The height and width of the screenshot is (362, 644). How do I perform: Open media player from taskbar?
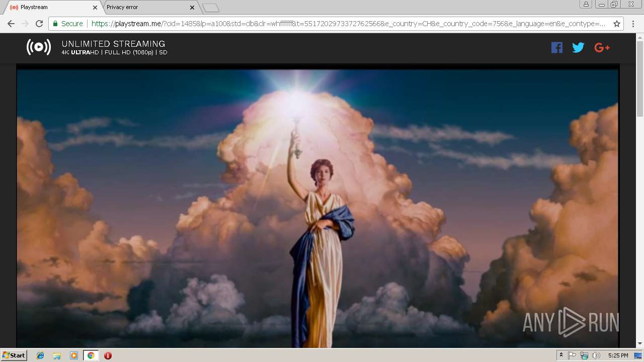pyautogui.click(x=74, y=355)
